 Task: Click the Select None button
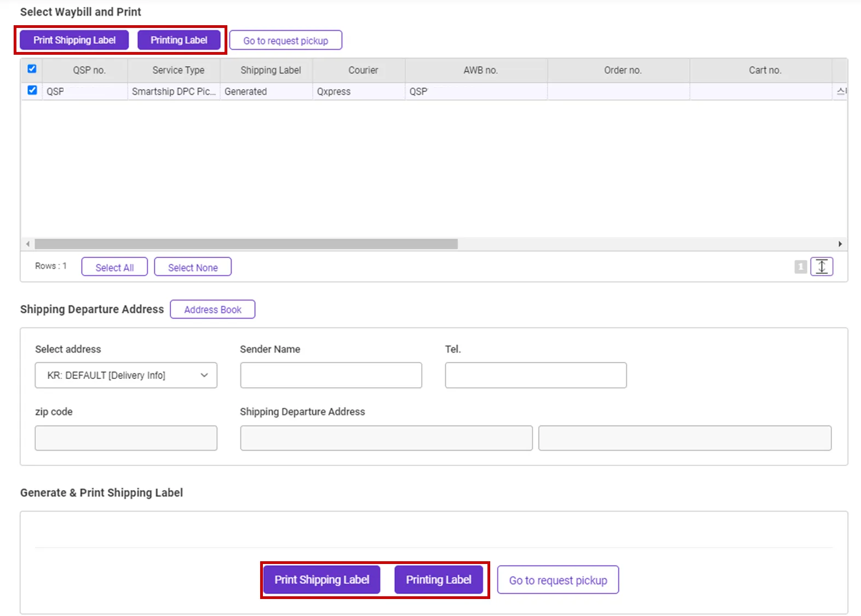pos(193,267)
